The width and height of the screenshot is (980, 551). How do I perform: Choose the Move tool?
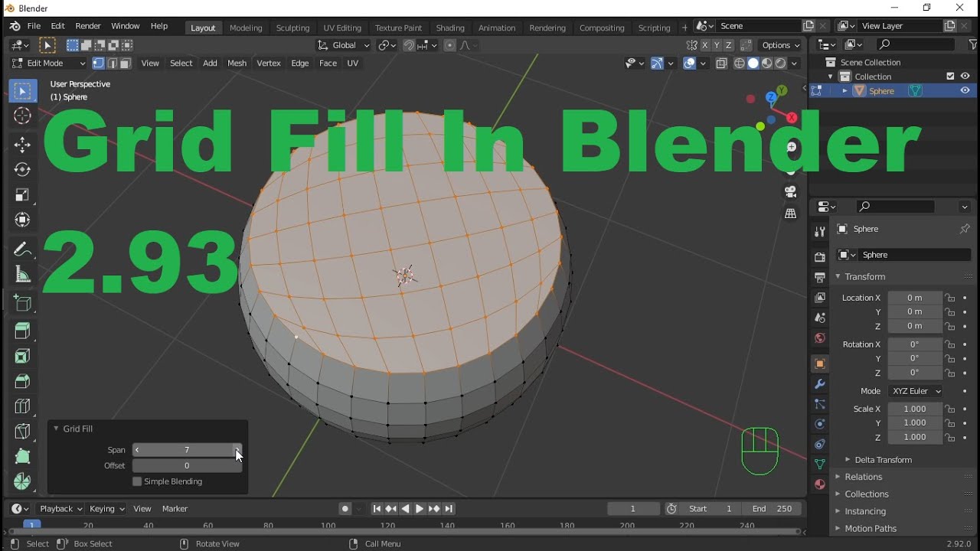click(x=22, y=145)
